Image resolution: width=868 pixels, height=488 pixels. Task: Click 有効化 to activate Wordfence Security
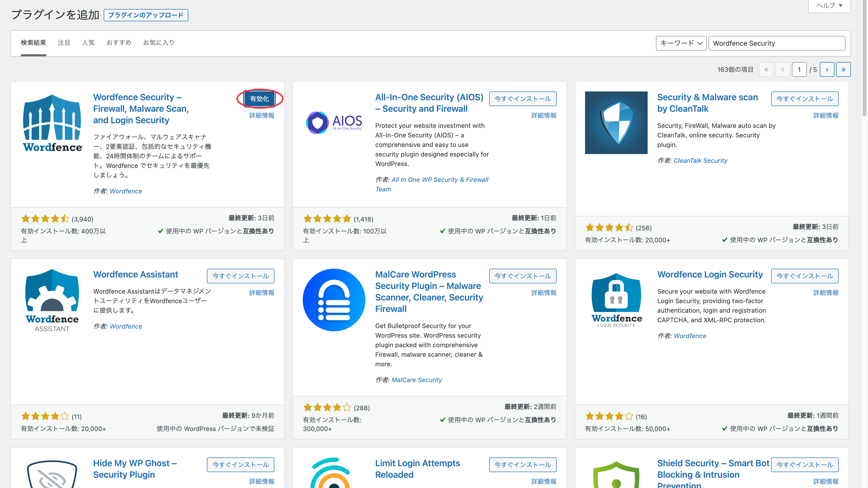pyautogui.click(x=259, y=99)
